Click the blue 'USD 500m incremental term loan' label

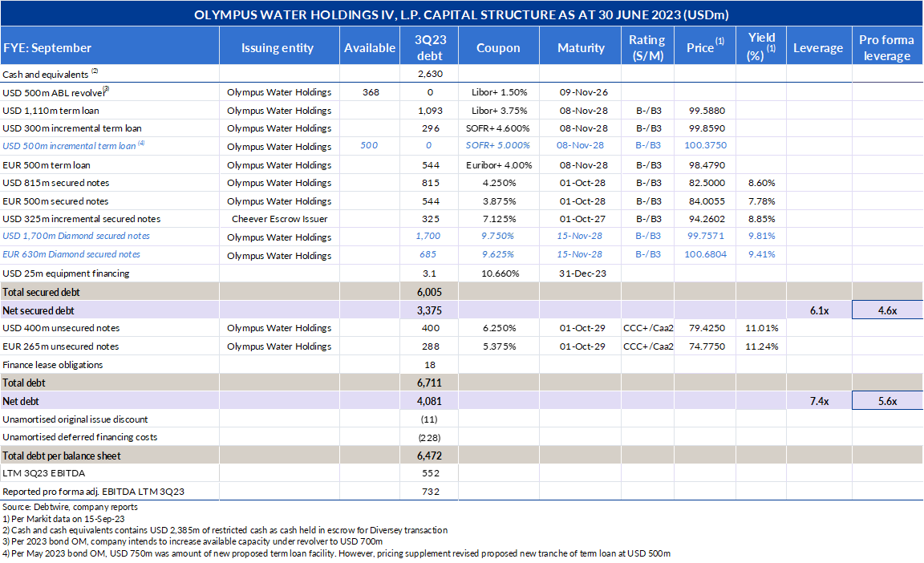pos(69,145)
